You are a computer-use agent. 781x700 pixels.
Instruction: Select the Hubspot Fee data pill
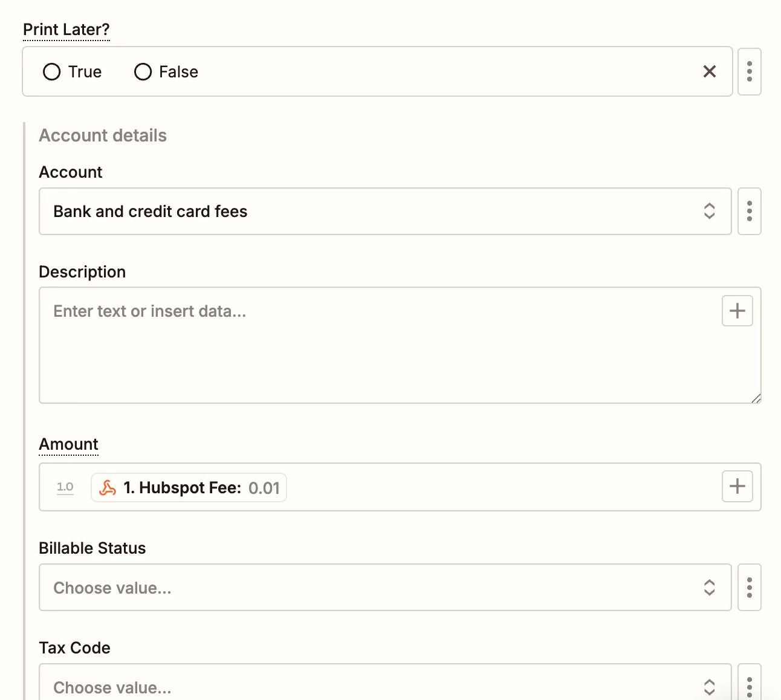point(189,488)
